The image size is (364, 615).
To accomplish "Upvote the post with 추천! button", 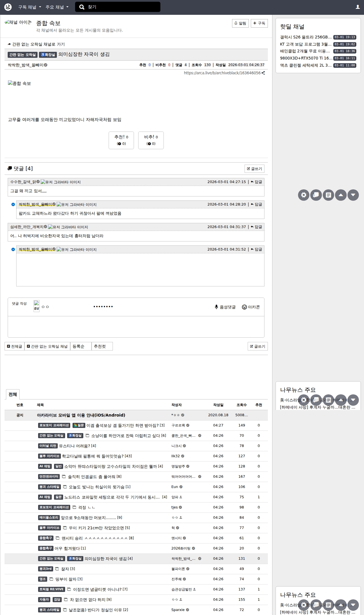I will pos(121,140).
